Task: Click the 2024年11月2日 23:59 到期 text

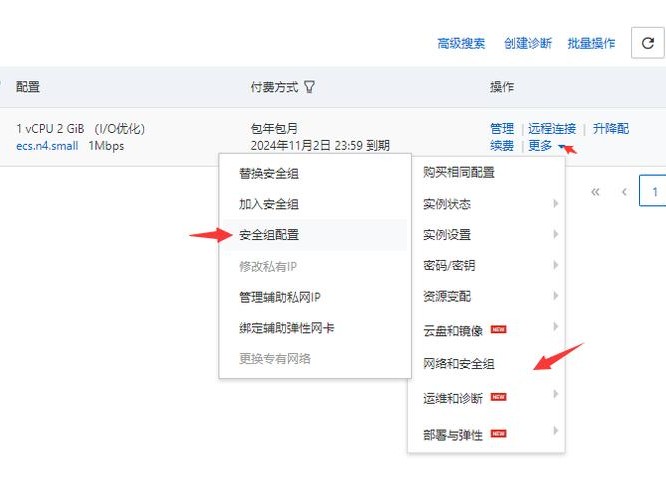Action: (320, 146)
